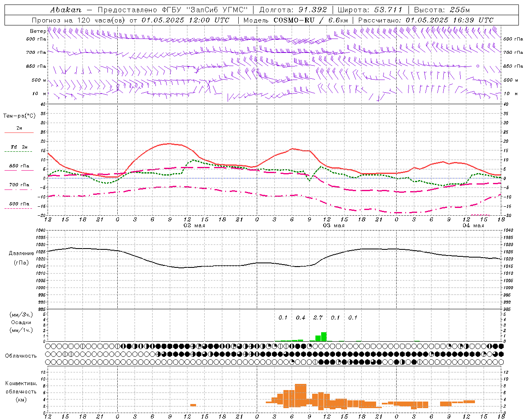Click the 'Td 2м' dew point legend entry

[x=19, y=147]
